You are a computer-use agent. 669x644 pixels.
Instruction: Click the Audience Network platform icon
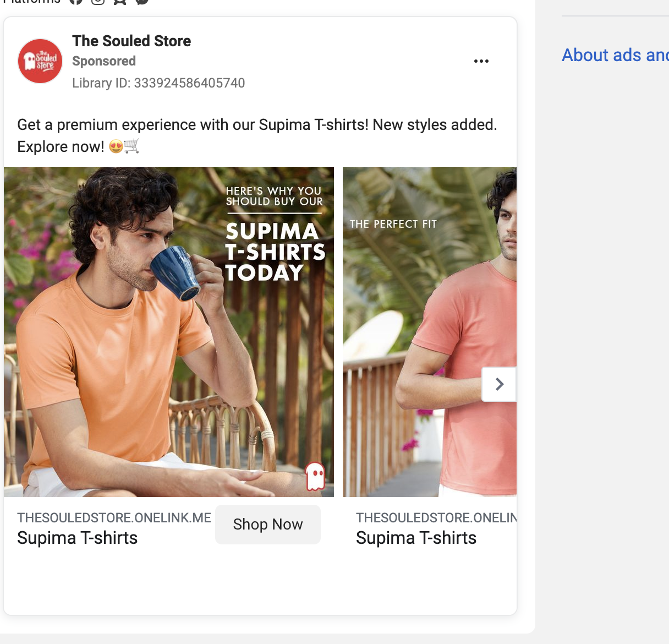[x=120, y=1]
